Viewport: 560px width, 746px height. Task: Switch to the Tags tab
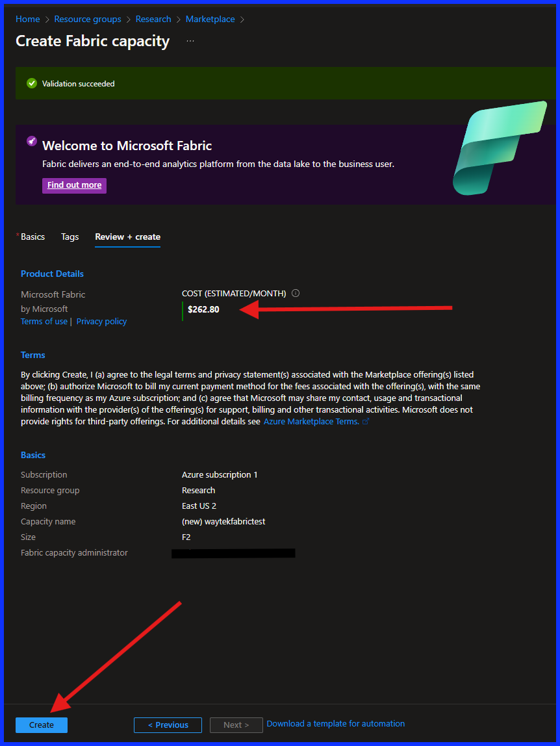point(70,237)
